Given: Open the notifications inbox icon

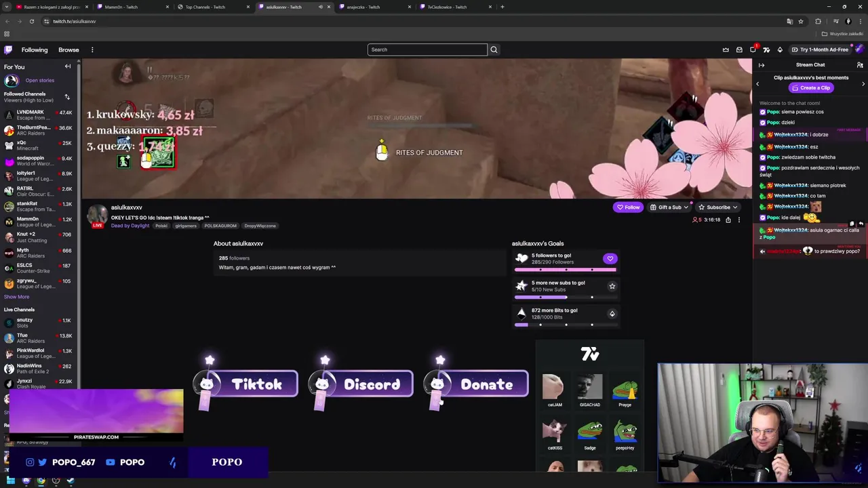Looking at the screenshot, I should click(739, 49).
